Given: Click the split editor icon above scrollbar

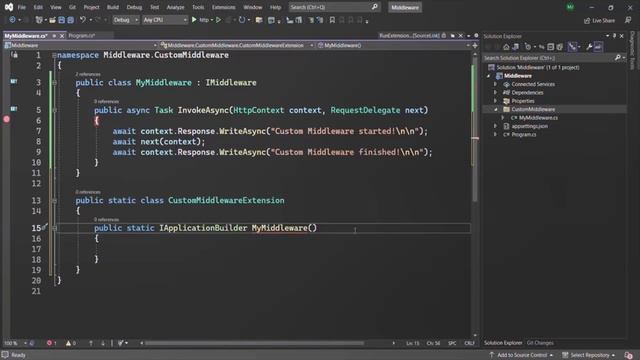Looking at the screenshot, I should pos(475,45).
